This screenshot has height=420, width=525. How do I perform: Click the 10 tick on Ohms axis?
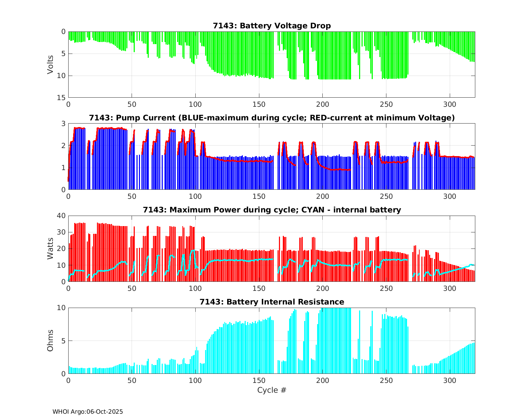click(x=62, y=308)
